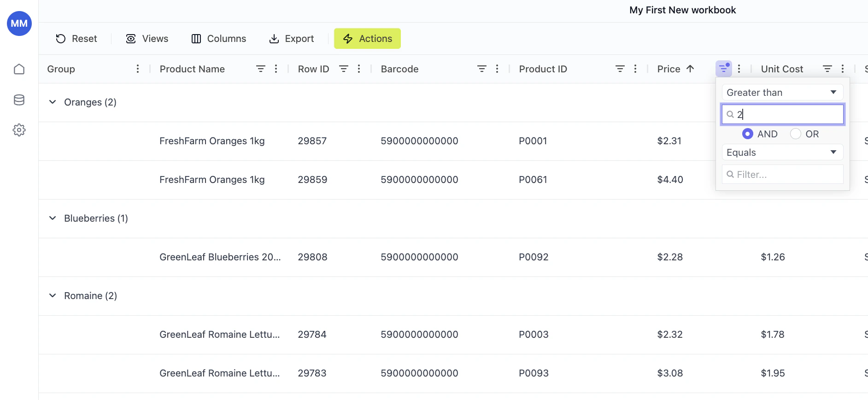
Task: Open Unit Cost column filter icon
Action: 827,69
